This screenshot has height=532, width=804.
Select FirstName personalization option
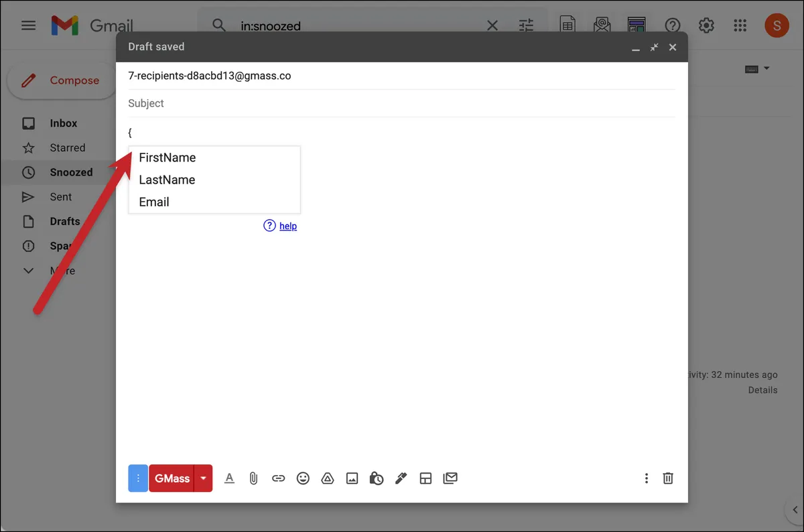coord(214,157)
